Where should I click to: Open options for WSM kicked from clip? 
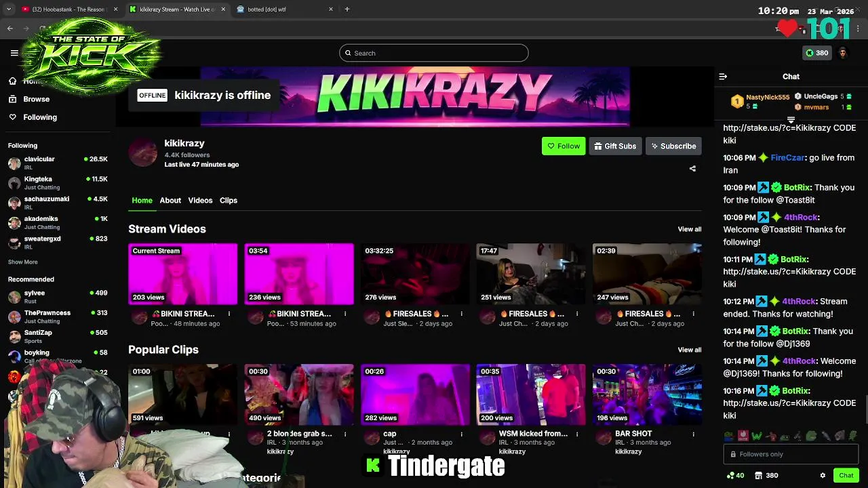577,434
